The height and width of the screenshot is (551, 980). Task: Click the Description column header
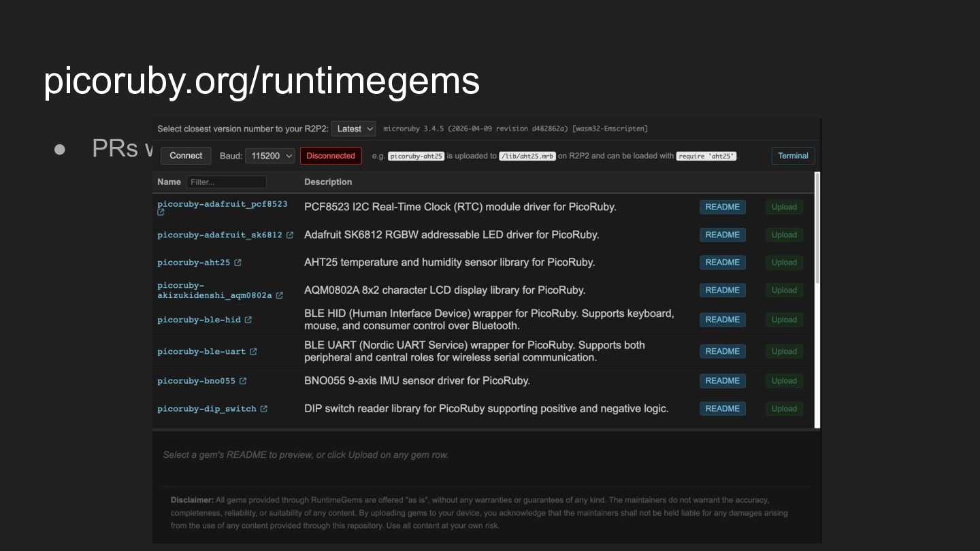click(328, 182)
